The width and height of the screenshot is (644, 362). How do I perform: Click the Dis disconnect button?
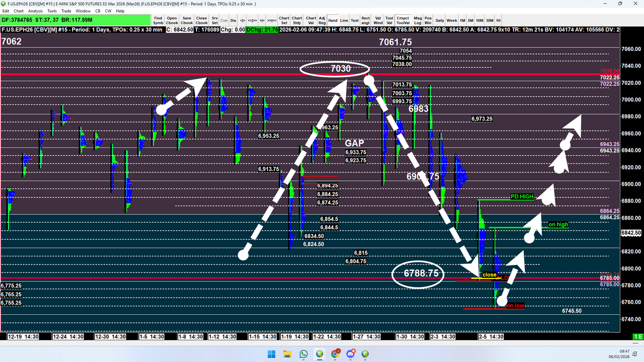[233, 20]
